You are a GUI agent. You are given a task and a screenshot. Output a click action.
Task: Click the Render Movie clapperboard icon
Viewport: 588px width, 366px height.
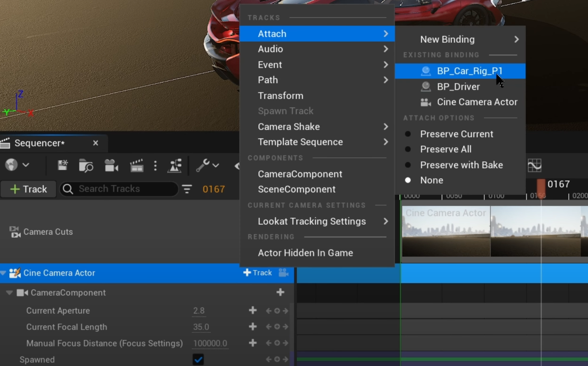pos(137,165)
